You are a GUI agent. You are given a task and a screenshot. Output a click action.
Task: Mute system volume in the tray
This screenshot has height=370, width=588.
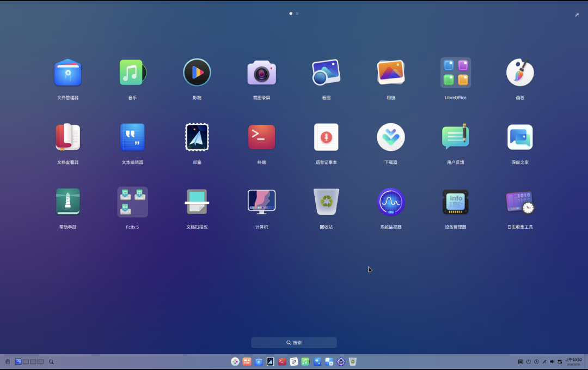tap(552, 361)
